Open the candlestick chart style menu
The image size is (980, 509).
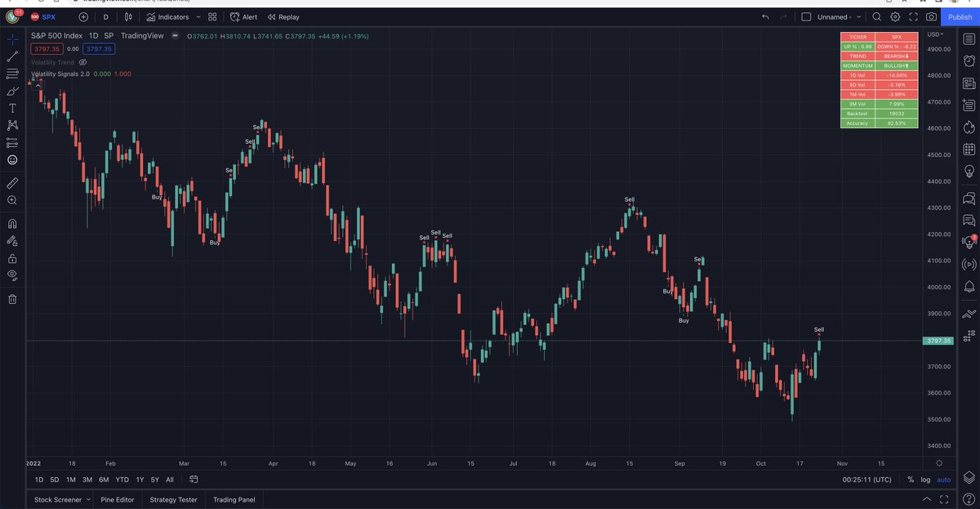click(x=127, y=16)
